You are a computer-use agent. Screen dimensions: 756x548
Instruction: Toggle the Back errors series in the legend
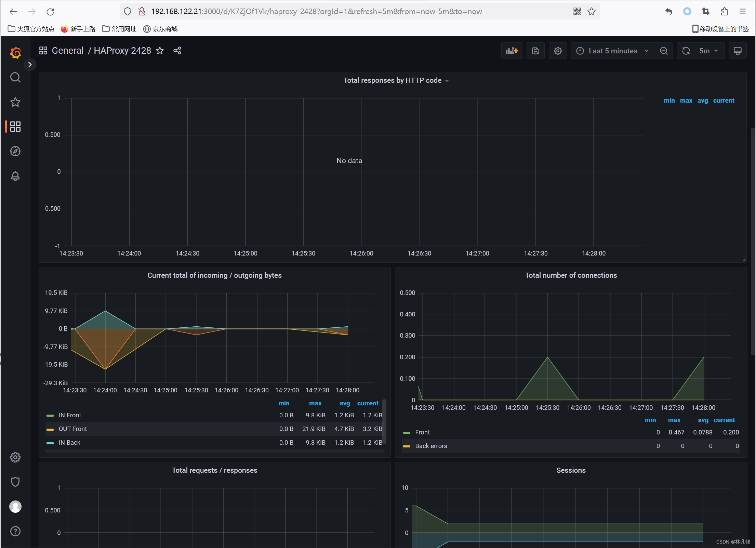click(x=431, y=446)
